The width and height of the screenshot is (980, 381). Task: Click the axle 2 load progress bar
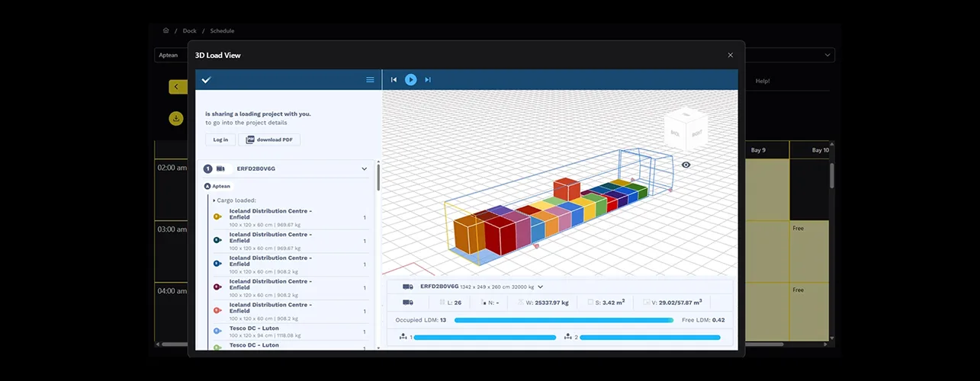tap(650, 337)
